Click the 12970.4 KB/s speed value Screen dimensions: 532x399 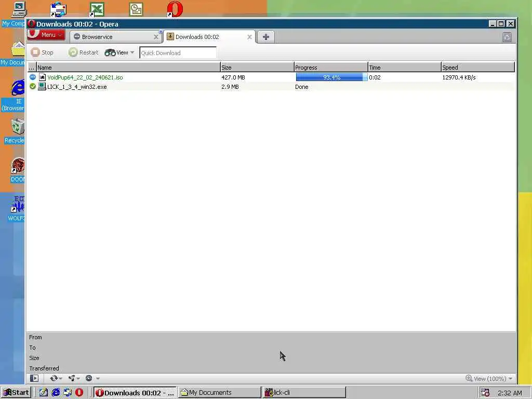(x=459, y=77)
